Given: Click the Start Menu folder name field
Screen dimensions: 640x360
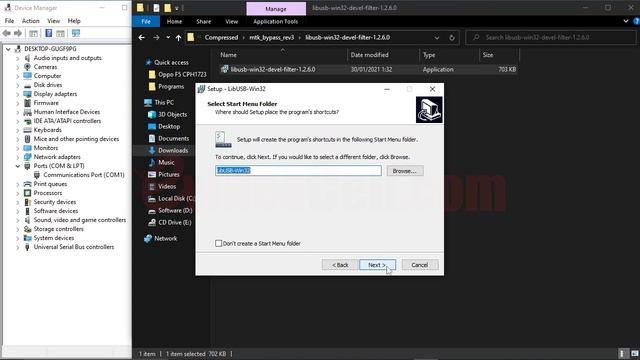Looking at the screenshot, I should click(298, 171).
